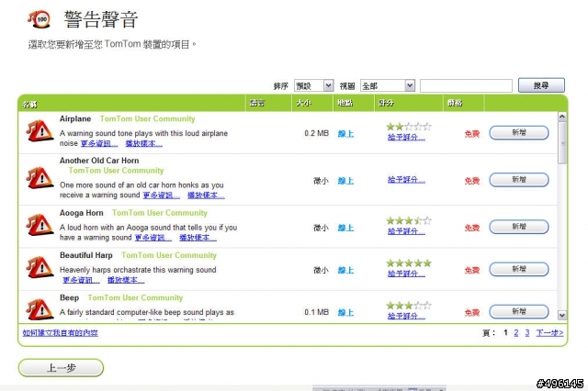Go to page 3 of results
This screenshot has width=588, height=391.
coord(527,332)
